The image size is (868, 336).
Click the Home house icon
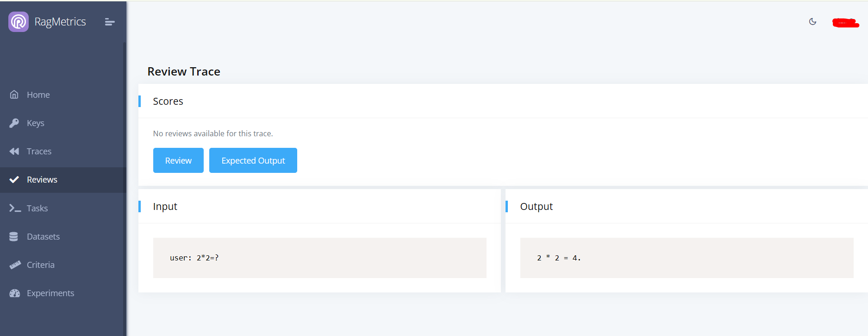(x=14, y=95)
